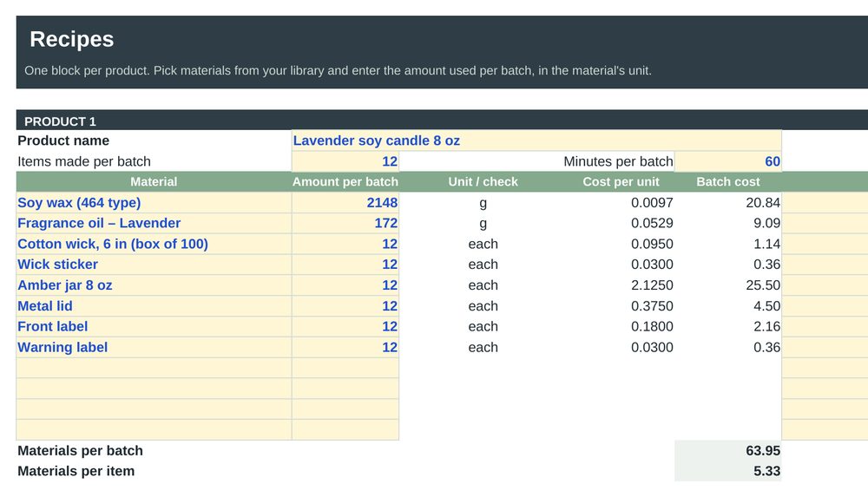Select the Soy wax (464 type) material cell
868x497 pixels.
(154, 203)
